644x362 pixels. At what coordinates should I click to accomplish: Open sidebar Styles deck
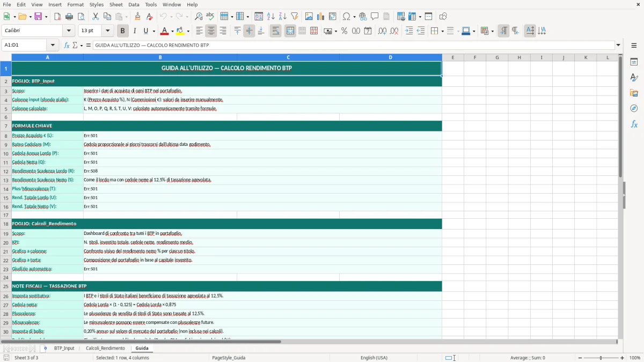(634, 77)
